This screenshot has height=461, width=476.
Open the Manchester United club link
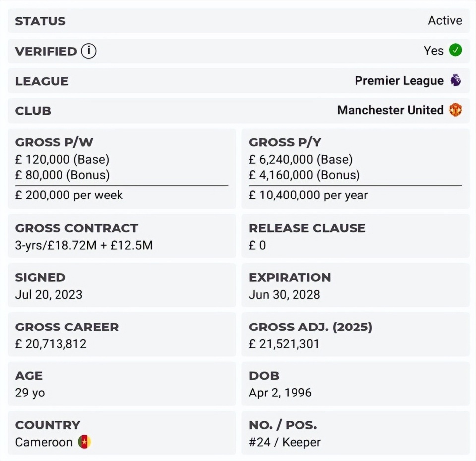tap(390, 110)
